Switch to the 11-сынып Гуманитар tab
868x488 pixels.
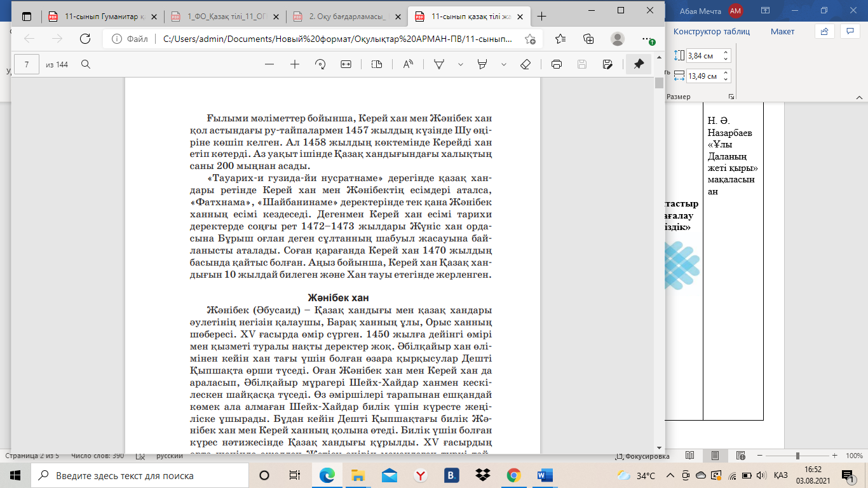click(x=102, y=17)
